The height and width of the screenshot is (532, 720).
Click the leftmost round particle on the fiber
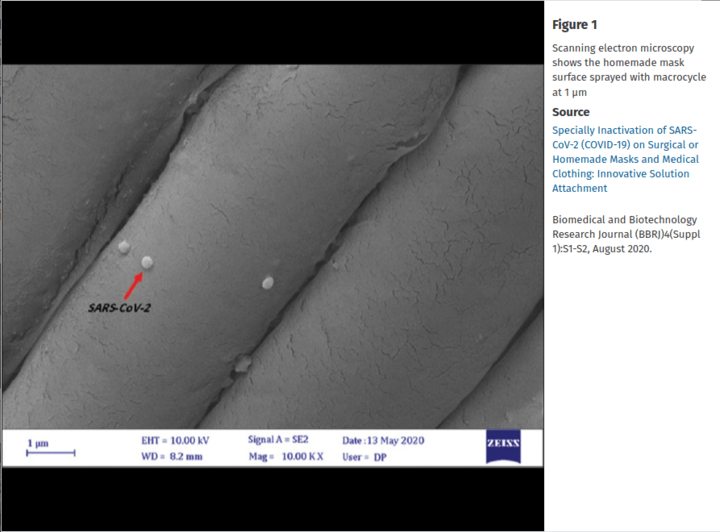click(124, 246)
